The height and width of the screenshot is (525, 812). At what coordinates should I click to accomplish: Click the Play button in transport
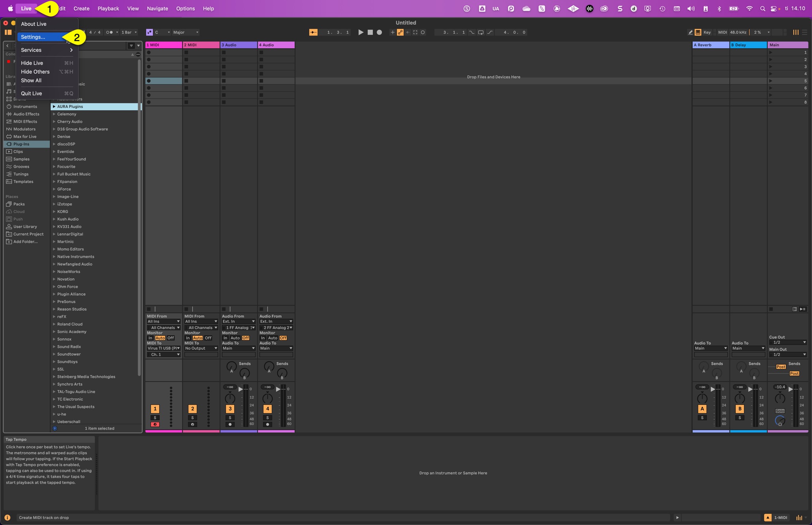[361, 32]
